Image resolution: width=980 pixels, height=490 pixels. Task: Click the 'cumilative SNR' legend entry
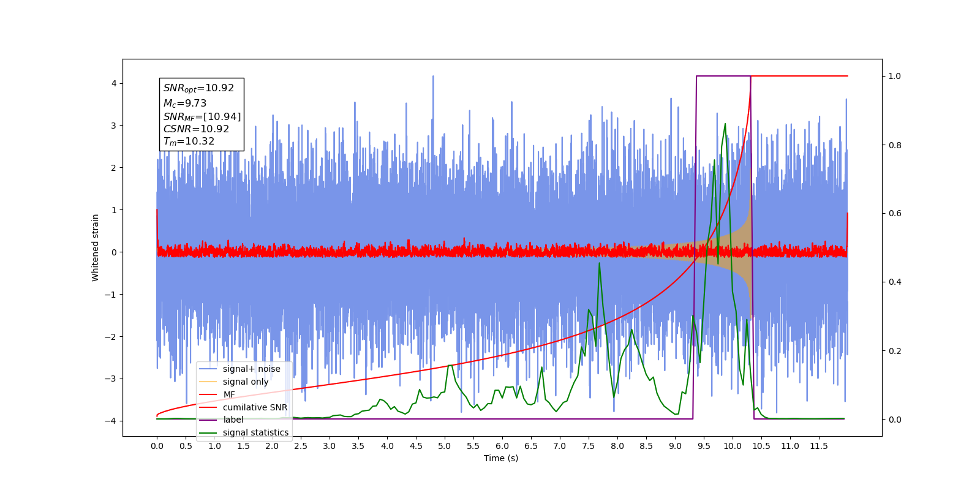255,407
